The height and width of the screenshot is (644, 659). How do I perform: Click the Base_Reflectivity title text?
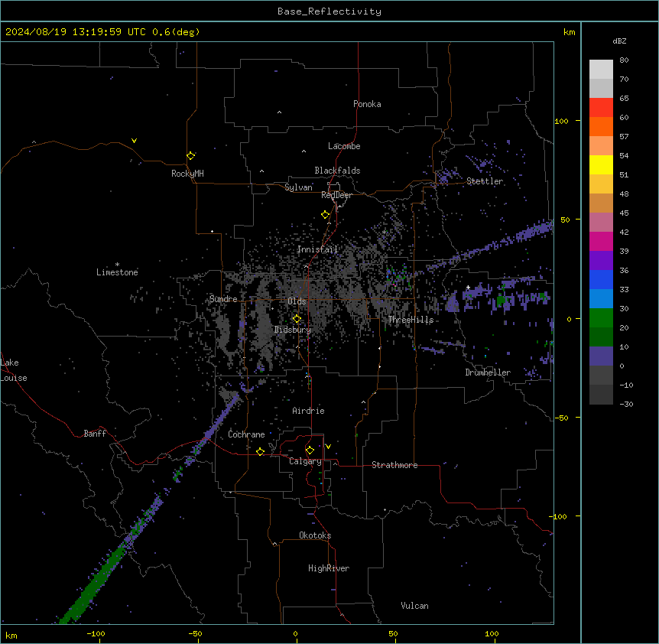(x=329, y=11)
